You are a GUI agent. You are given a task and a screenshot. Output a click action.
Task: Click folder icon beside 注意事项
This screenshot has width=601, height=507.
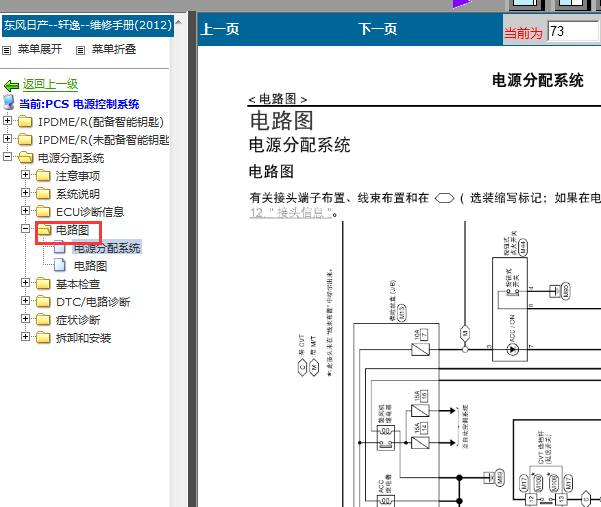[43, 176]
